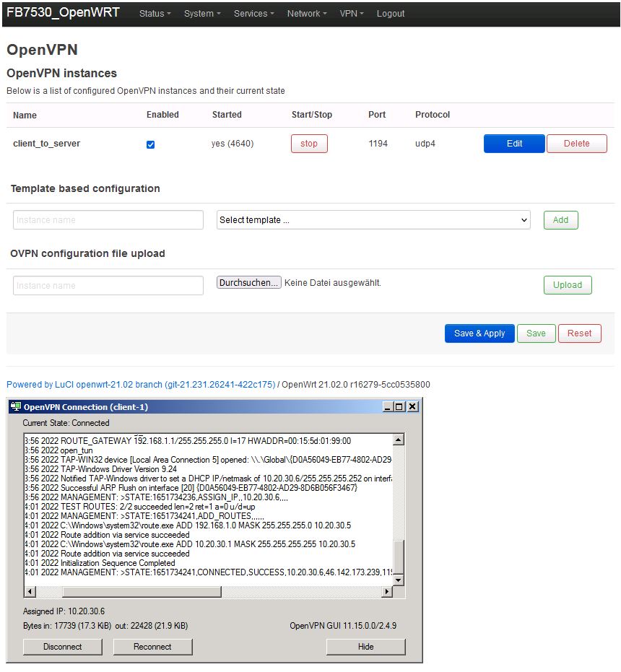Click the protocol value 'udp4'
The image size is (621, 672).
425,144
